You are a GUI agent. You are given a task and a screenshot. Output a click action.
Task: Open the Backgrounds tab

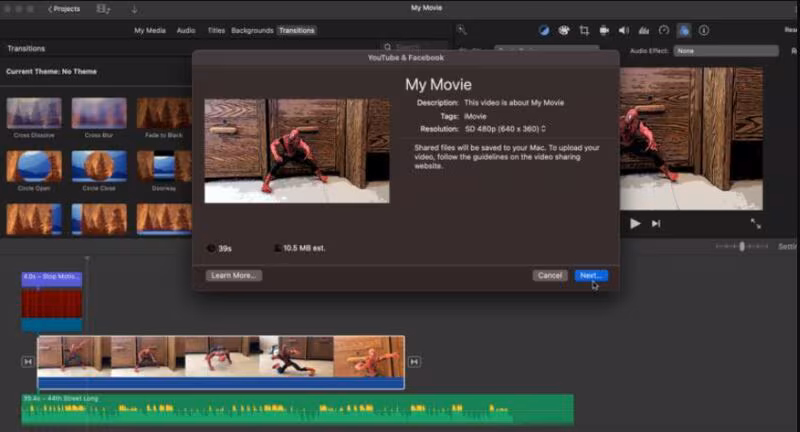click(x=253, y=31)
